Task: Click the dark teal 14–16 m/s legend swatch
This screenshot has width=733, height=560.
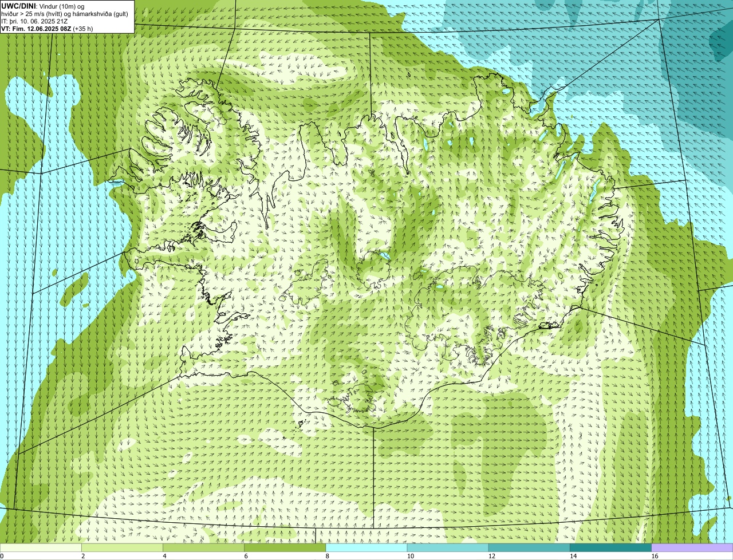Action: [x=611, y=547]
